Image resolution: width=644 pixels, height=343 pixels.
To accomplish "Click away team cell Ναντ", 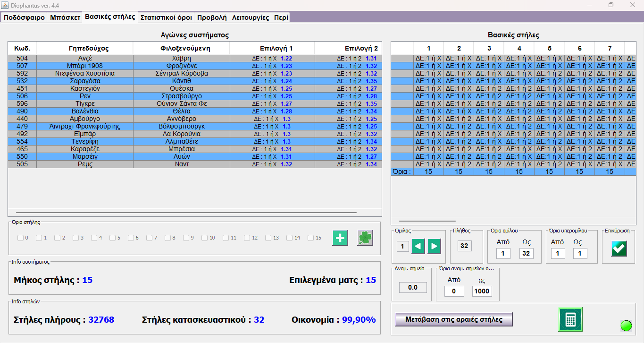I will [x=182, y=164].
